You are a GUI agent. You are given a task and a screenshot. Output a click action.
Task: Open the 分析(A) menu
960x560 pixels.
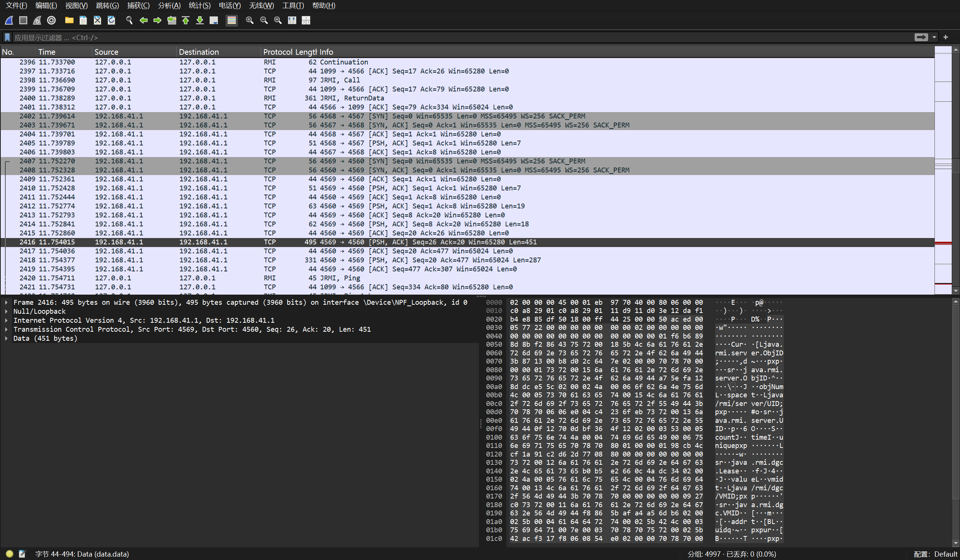169,5
